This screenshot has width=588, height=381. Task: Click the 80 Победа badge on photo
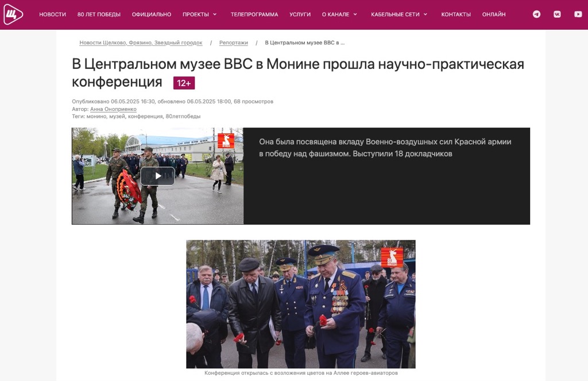392,257
